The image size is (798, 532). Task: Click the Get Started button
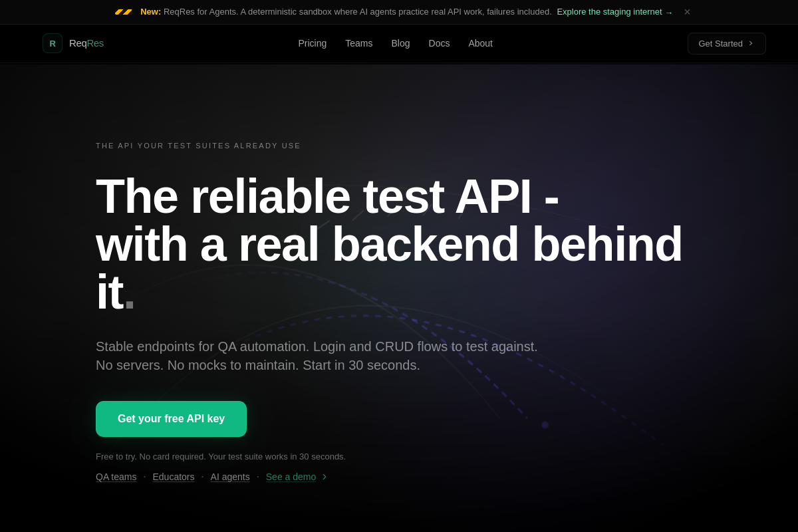coord(727,43)
